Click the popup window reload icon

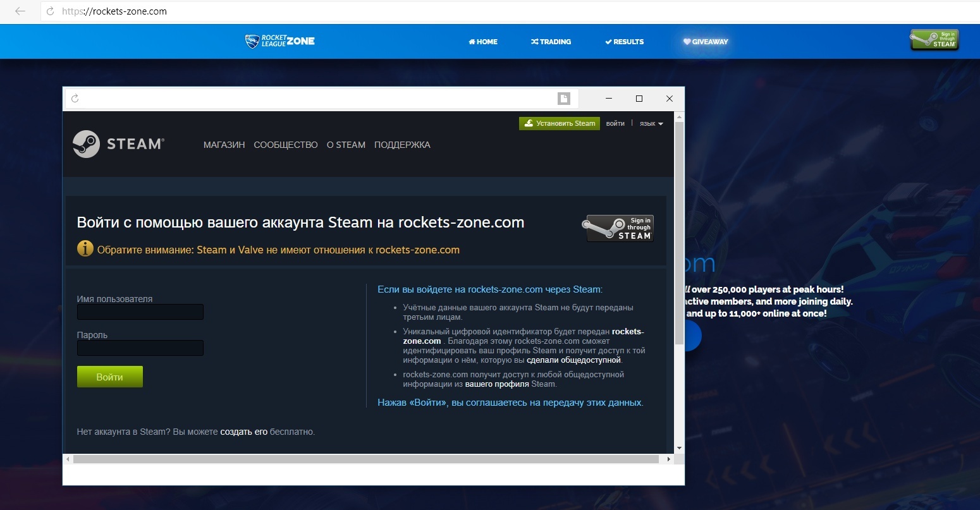pos(75,99)
